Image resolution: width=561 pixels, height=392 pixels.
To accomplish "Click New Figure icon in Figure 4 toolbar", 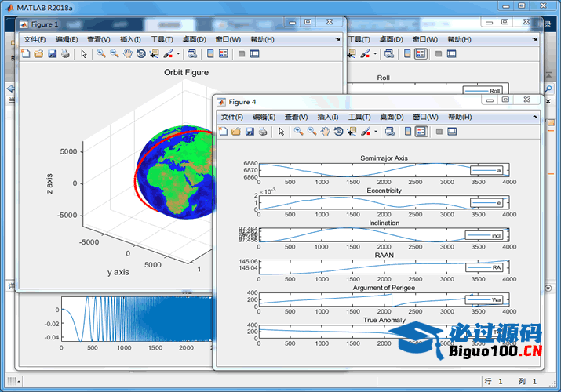I will click(x=224, y=132).
